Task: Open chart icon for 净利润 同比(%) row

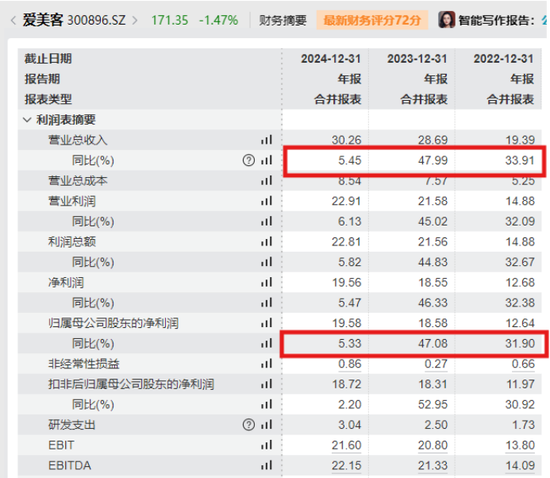Action: click(266, 303)
